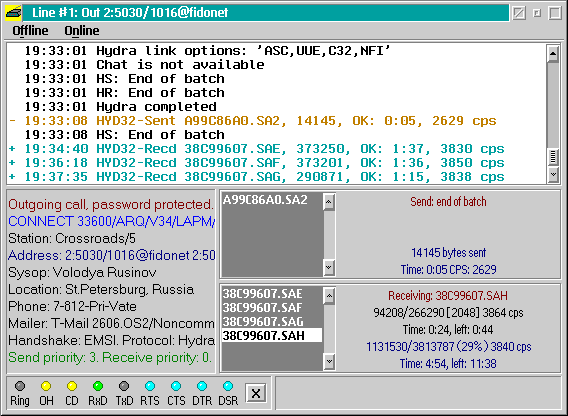The height and width of the screenshot is (416, 568).
Task: Click 'Time: 0:24, left: 0:44' text
Action: [448, 330]
